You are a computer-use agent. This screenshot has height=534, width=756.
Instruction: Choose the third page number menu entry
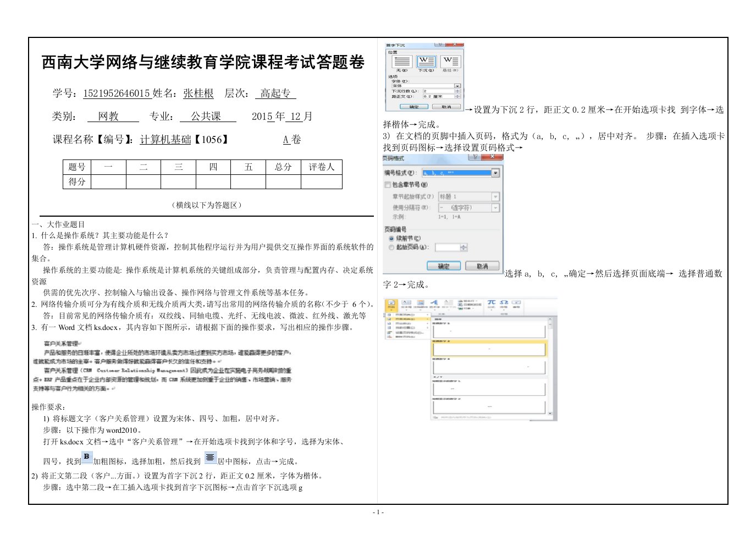(407, 323)
